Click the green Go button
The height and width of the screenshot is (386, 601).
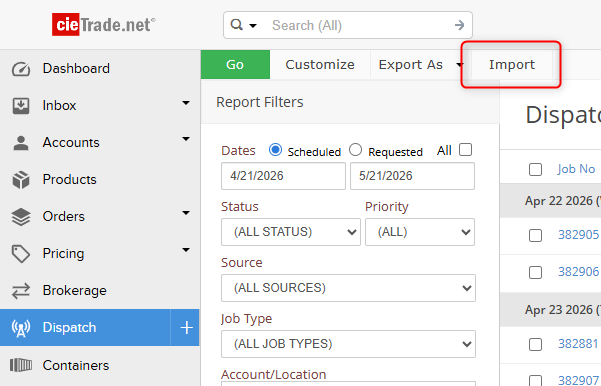(235, 64)
